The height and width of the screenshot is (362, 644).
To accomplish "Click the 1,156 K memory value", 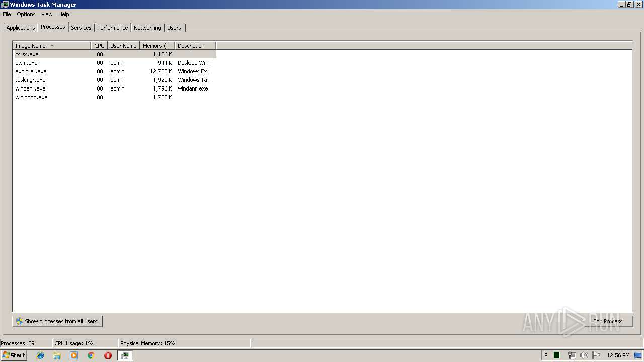I will [x=163, y=54].
